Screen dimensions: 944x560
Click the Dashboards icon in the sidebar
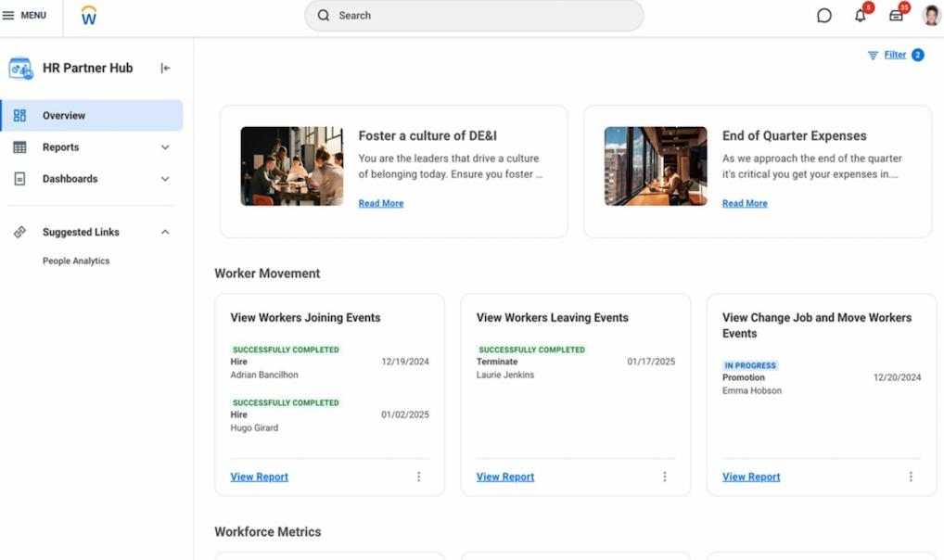pos(20,178)
